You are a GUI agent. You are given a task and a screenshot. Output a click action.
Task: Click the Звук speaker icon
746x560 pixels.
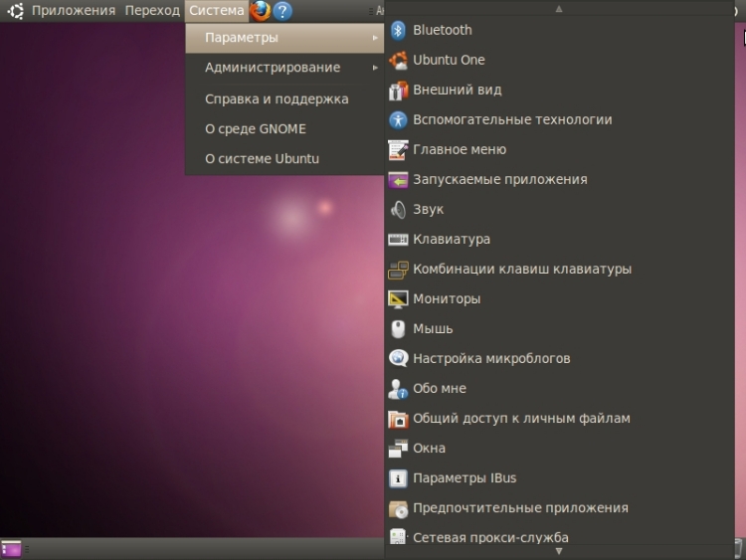(x=398, y=210)
